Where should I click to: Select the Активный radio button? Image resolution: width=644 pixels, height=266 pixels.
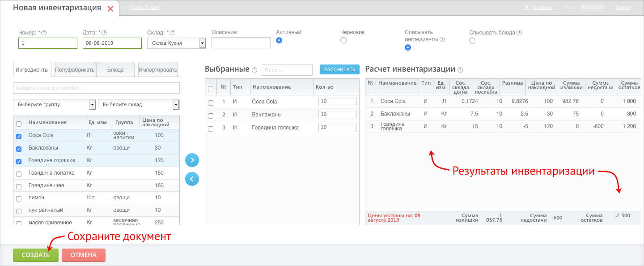[x=279, y=40]
